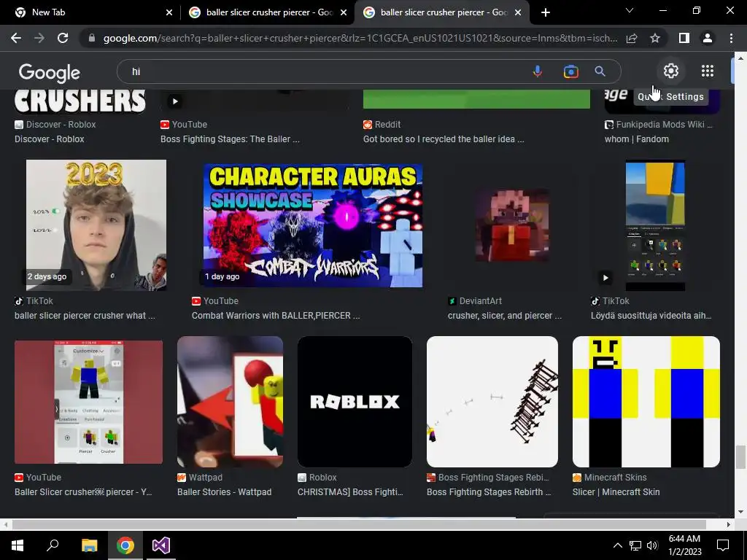Open the Chrome side panel icon
Image resolution: width=747 pixels, height=560 pixels.
(684, 38)
